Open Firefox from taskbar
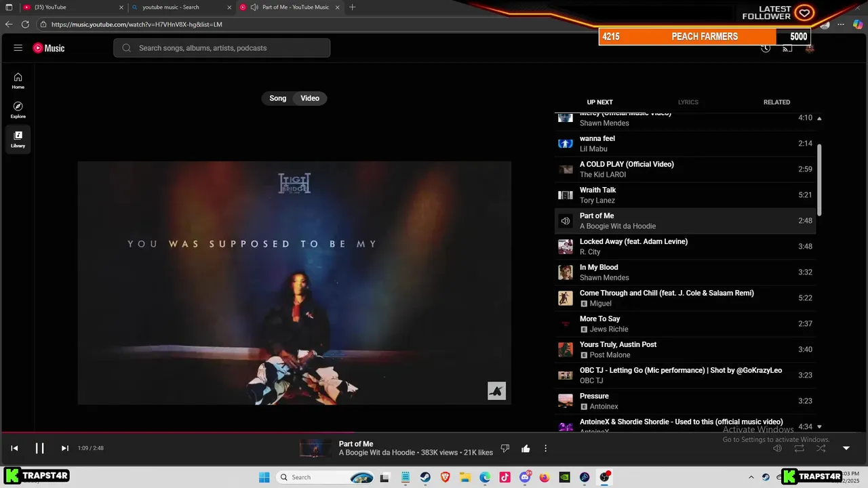The image size is (868, 488). tap(545, 477)
